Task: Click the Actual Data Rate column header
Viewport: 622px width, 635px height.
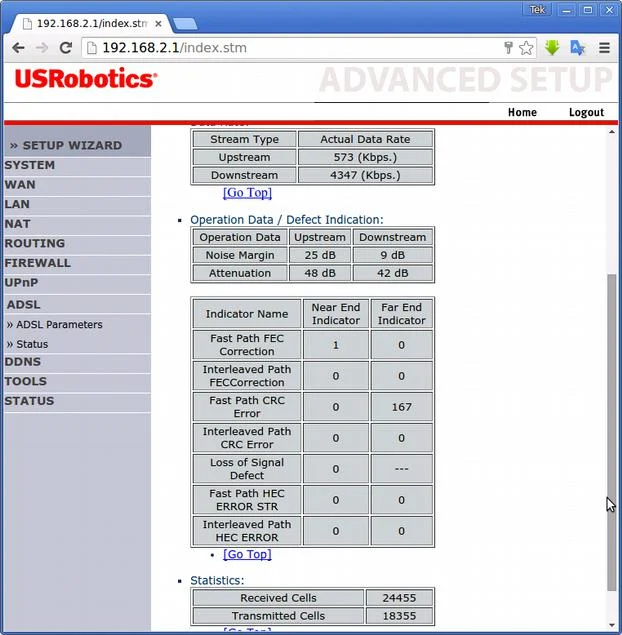Action: (x=365, y=139)
